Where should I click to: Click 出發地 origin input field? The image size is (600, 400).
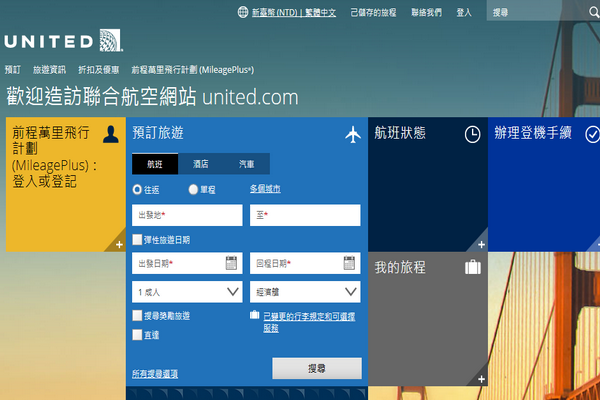(187, 215)
